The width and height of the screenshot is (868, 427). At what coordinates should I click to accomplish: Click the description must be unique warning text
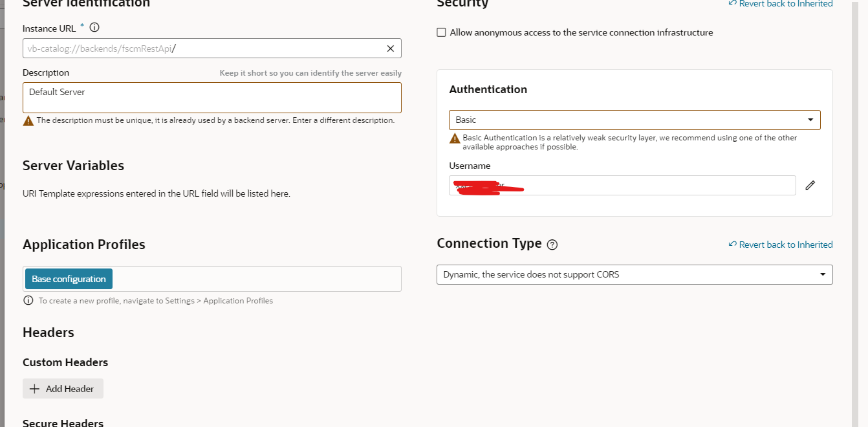215,120
